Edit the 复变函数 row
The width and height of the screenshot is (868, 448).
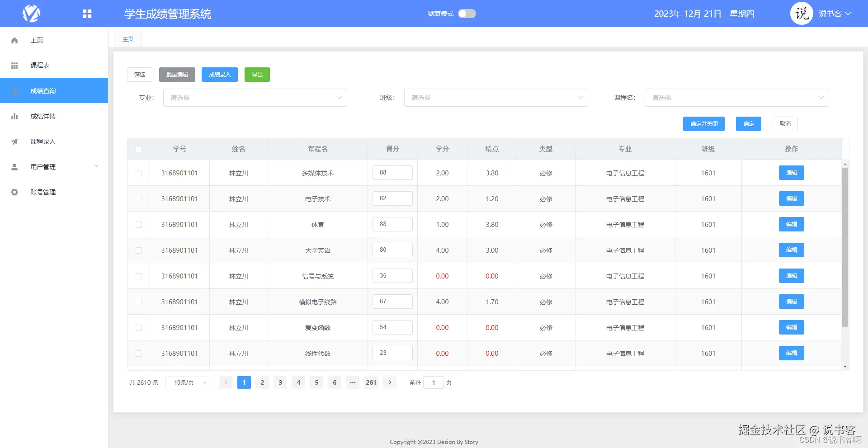[792, 327]
